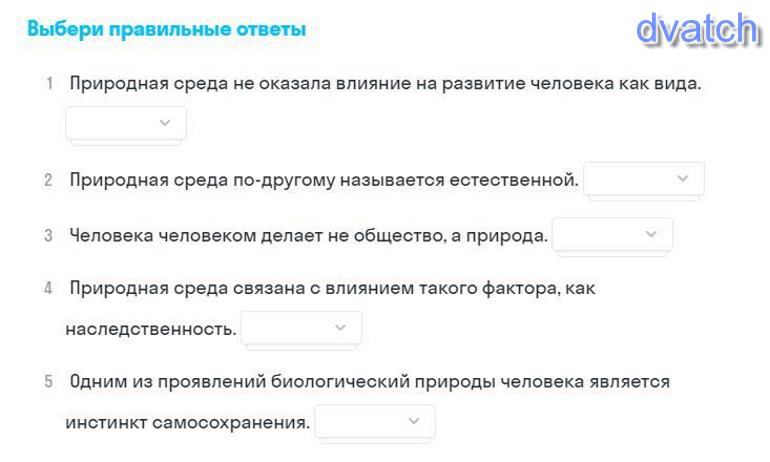This screenshot has width=770, height=462.
Task: Click the statement about «влиянием такого фактора»
Action: [x=332, y=289]
